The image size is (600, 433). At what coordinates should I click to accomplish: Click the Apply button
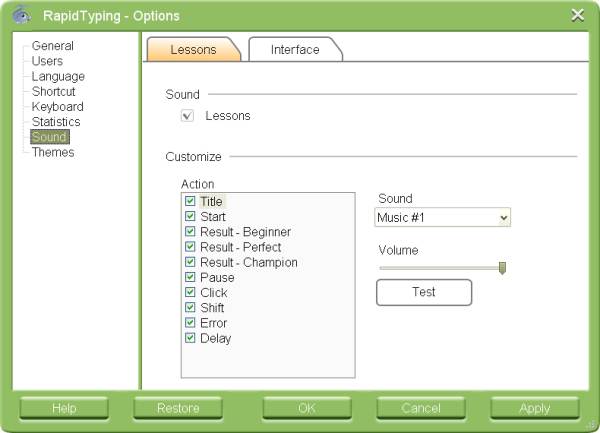click(x=535, y=408)
